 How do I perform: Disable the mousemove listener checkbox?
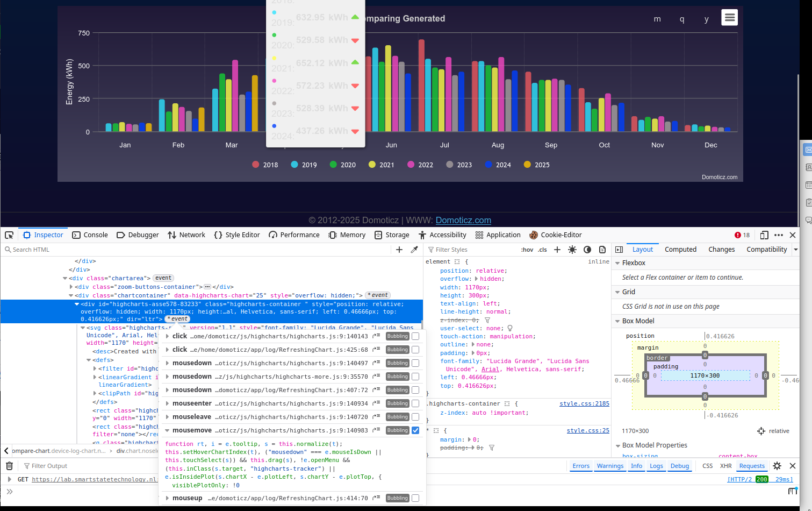[415, 430]
